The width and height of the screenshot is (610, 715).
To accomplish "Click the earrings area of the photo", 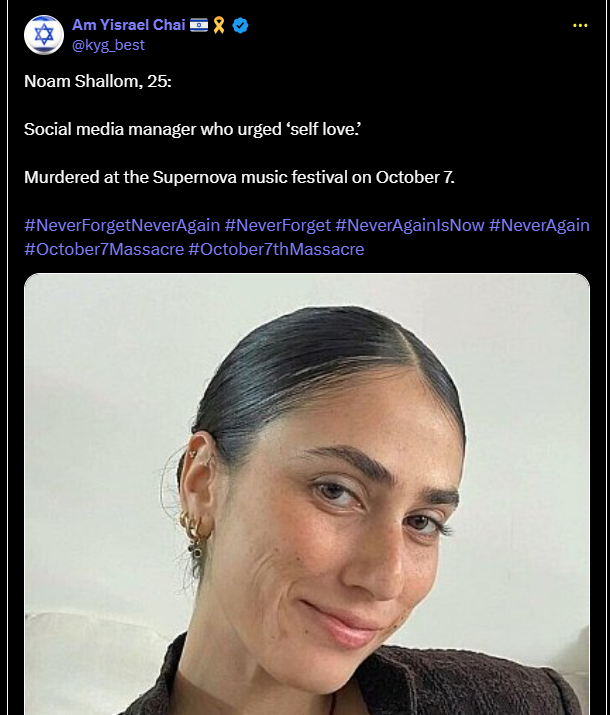I will pyautogui.click(x=195, y=533).
